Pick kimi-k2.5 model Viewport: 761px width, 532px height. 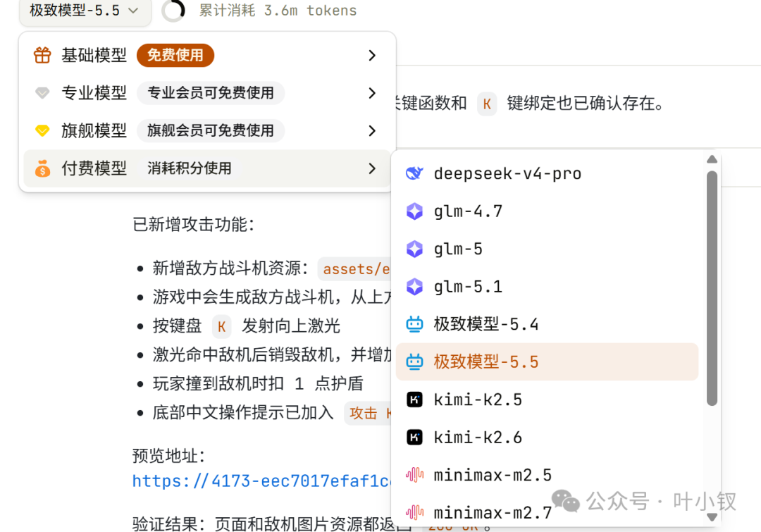coord(547,400)
